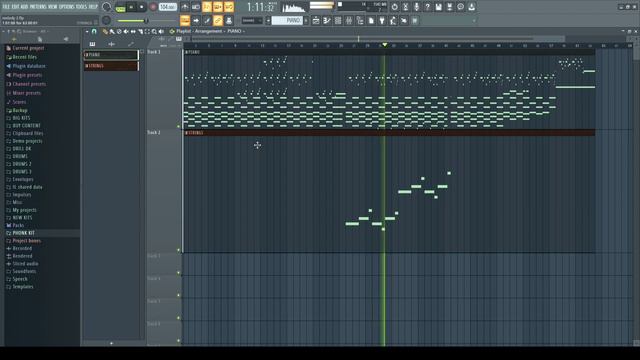
Task: Select the playlist playback speaker tool
Action: click(x=161, y=31)
